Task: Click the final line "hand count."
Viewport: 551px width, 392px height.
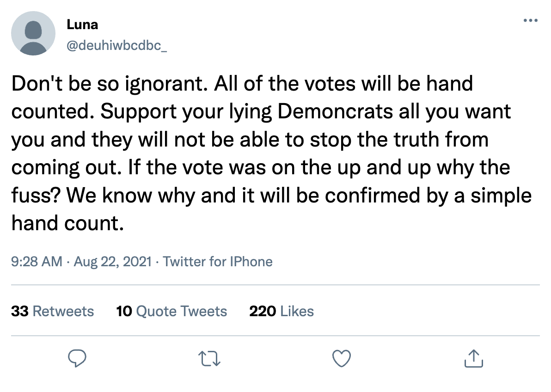Action: [x=67, y=223]
